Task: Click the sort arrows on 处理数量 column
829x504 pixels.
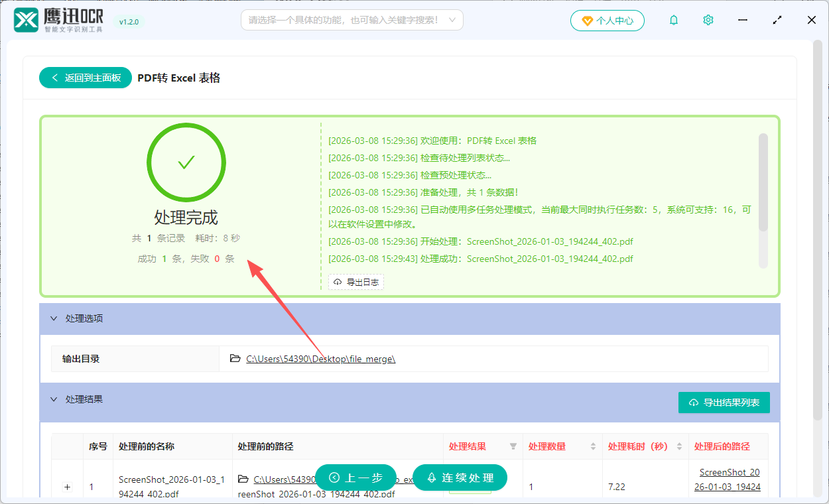Action: 592,446
